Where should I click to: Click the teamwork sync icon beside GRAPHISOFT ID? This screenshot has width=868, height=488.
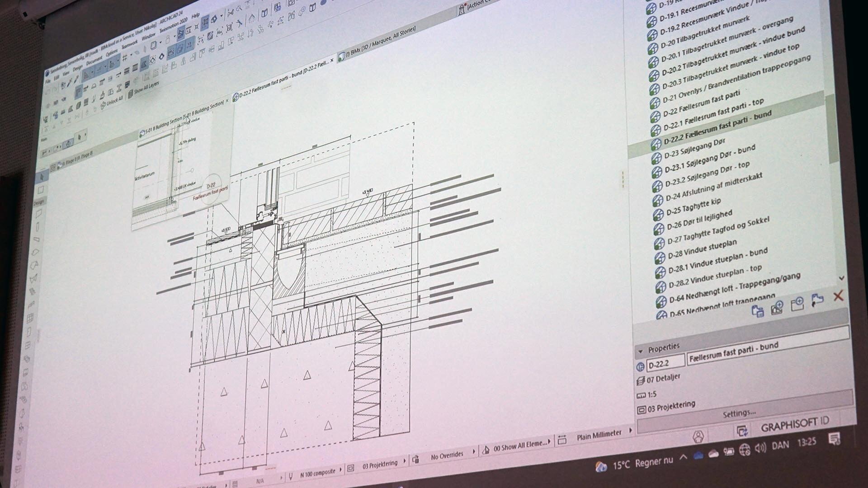click(742, 431)
